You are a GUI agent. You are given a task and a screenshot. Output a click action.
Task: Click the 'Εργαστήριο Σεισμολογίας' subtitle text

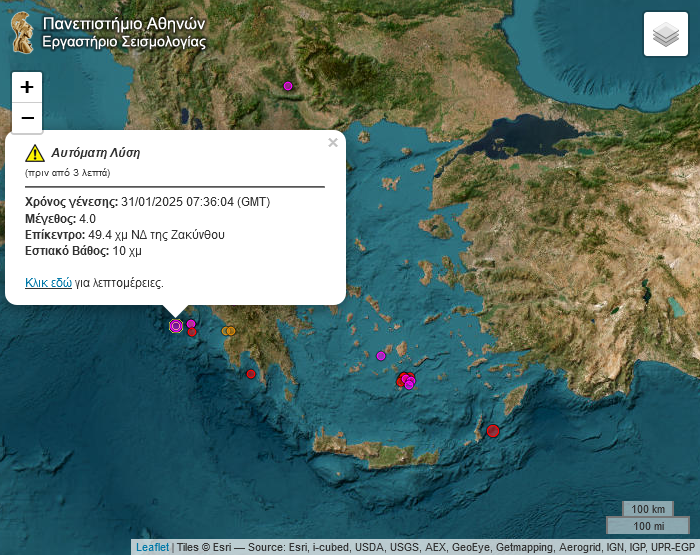coord(124,42)
